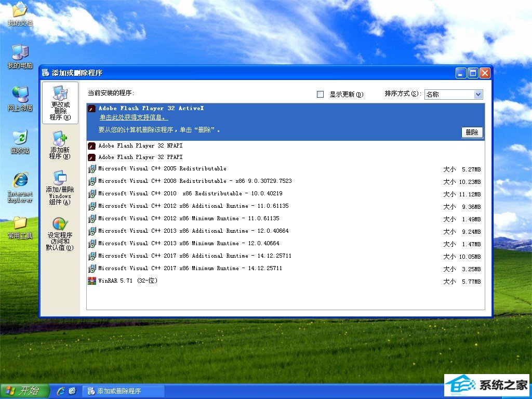The width and height of the screenshot is (532, 399).
Task: Select Visual C++ 2017 Additional Runtime 14.12.25711
Action: pos(285,256)
